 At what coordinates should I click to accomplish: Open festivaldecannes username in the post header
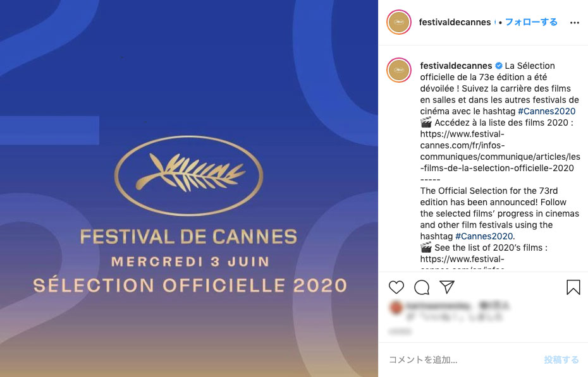pos(455,22)
